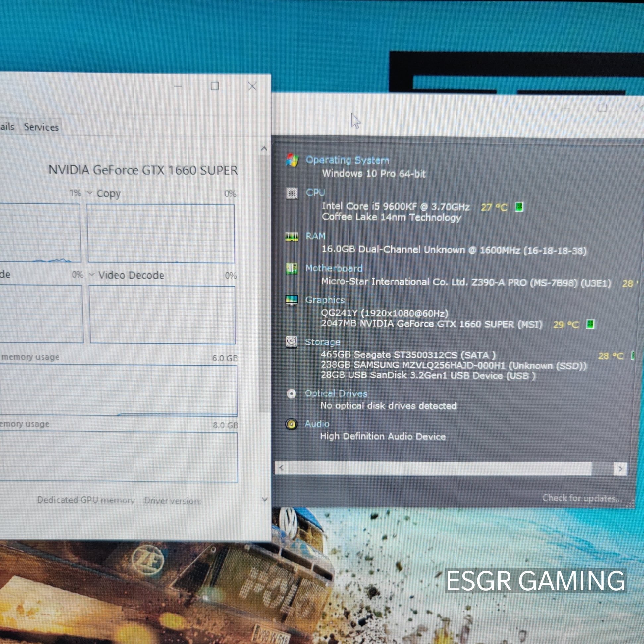Image resolution: width=644 pixels, height=644 pixels.
Task: Click the Video Decode usage graph
Action: pos(162,315)
